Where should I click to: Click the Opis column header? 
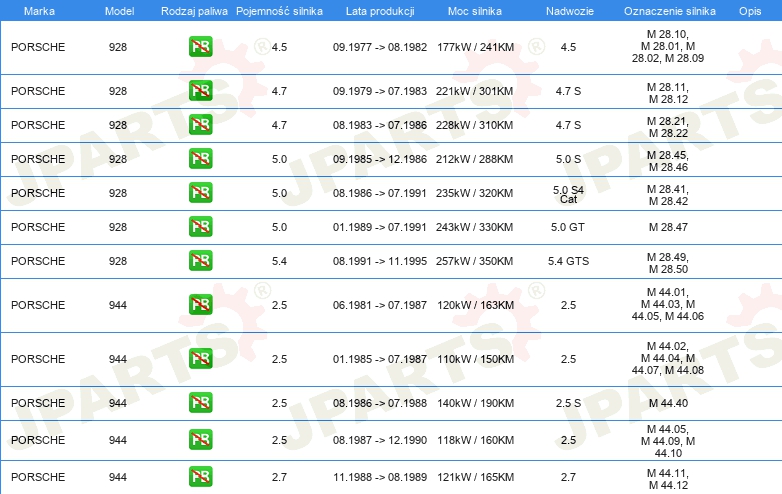(750, 11)
